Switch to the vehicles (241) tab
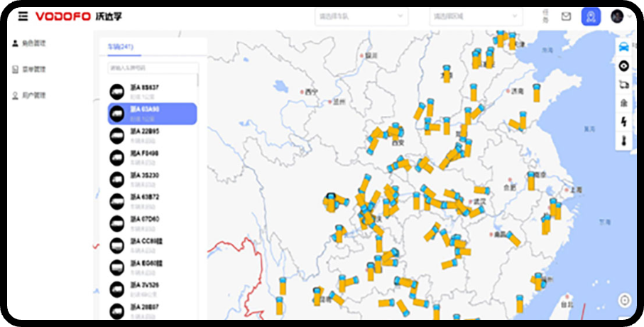 (x=121, y=47)
